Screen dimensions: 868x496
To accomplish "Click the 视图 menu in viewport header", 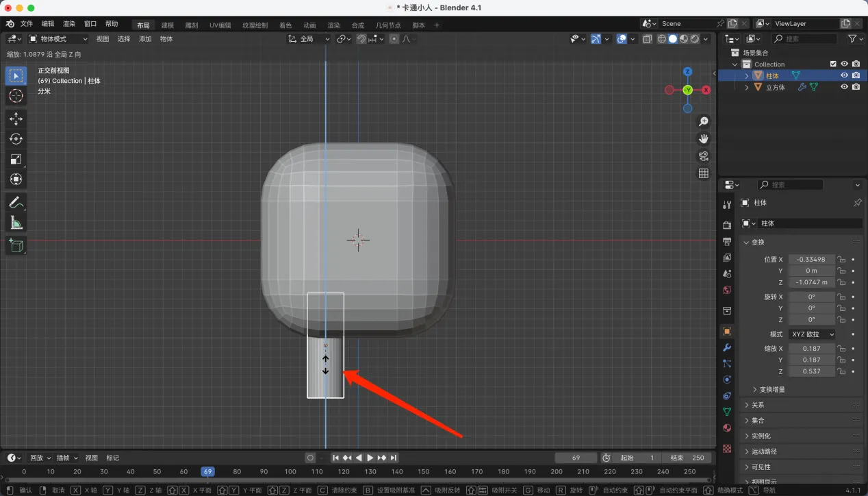I will pos(102,39).
